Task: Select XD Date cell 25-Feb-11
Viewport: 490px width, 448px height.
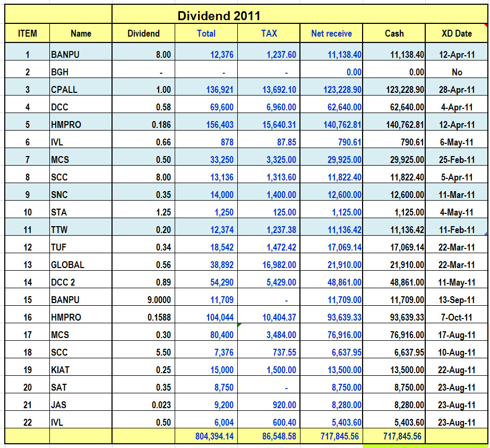Action: [457, 157]
